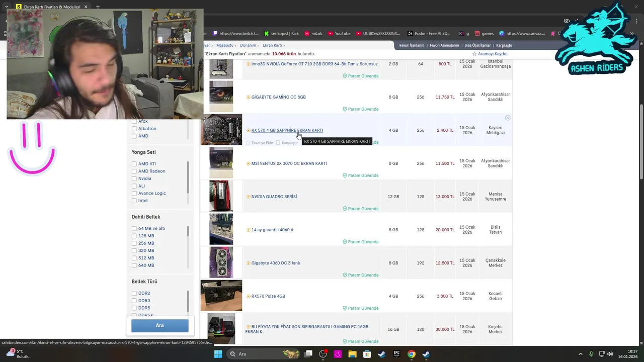Open the Gigabyte 4060 OC 3 fanlı listing

pyautogui.click(x=276, y=263)
